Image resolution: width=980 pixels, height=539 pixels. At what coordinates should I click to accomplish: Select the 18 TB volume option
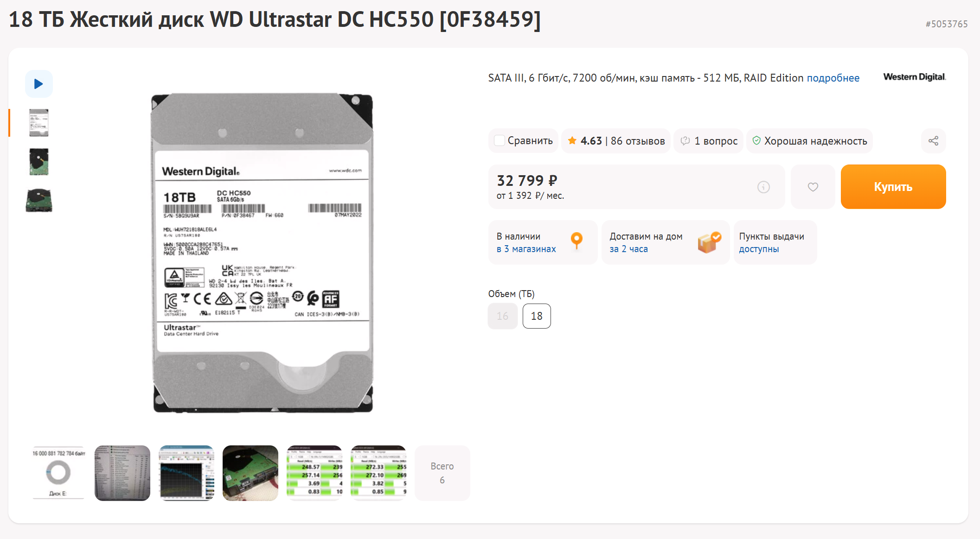point(537,316)
